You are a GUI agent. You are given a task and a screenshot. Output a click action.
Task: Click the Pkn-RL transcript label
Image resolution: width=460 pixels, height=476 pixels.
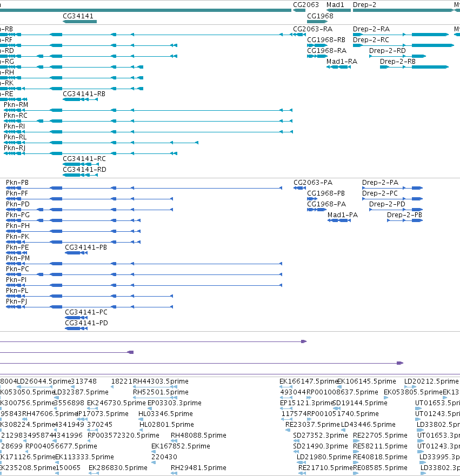click(15, 137)
